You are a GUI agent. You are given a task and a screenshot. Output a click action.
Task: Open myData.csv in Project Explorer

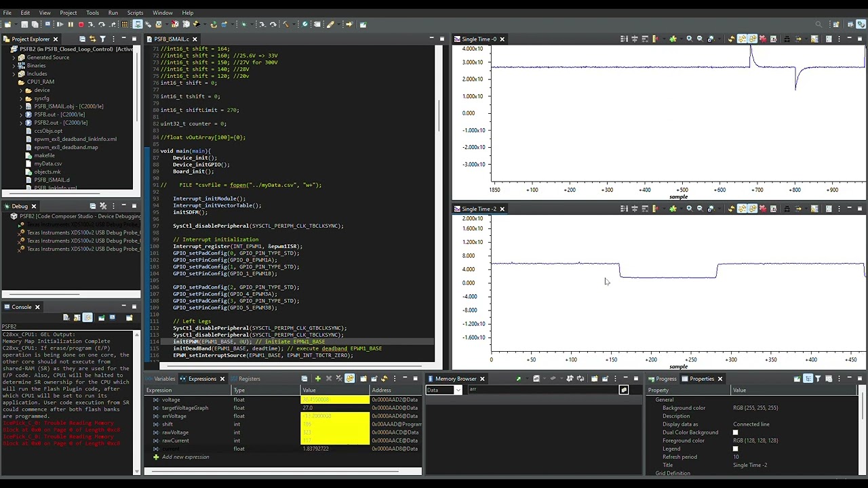(x=47, y=163)
